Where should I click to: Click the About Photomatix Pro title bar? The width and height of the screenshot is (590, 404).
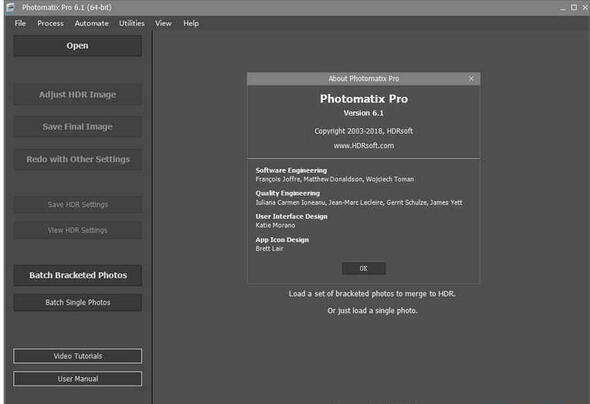click(363, 79)
